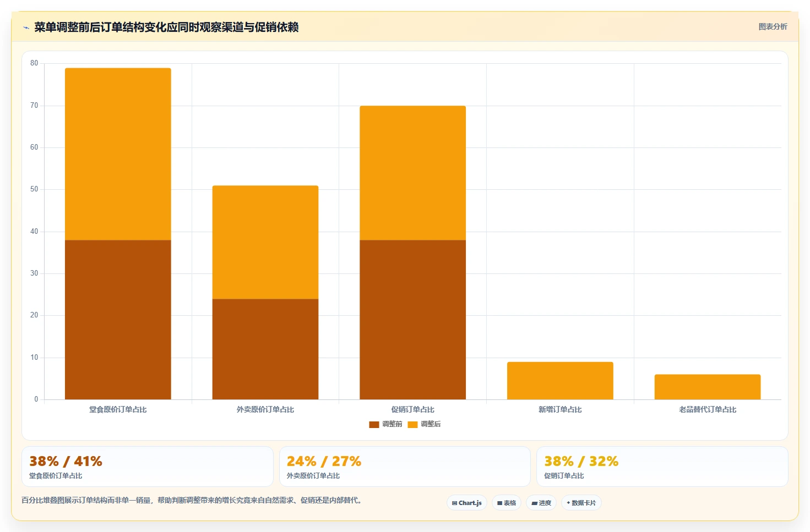This screenshot has width=810, height=532.
Task: Open the 38% / 41% stat card
Action: pos(148,467)
